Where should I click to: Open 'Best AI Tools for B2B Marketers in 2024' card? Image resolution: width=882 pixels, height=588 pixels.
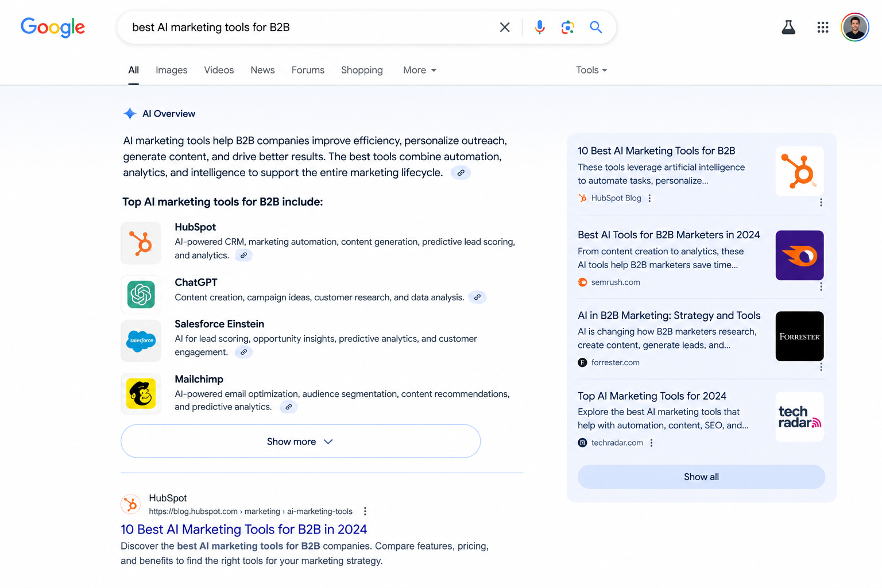click(668, 235)
